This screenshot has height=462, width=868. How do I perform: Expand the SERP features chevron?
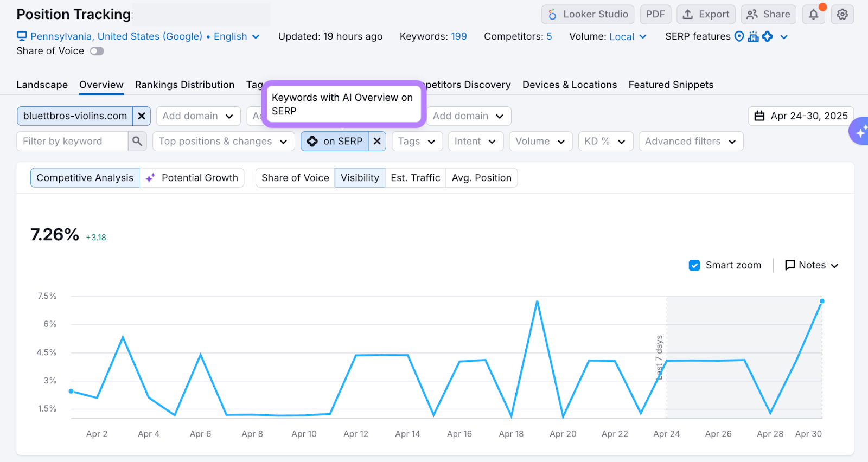click(784, 37)
